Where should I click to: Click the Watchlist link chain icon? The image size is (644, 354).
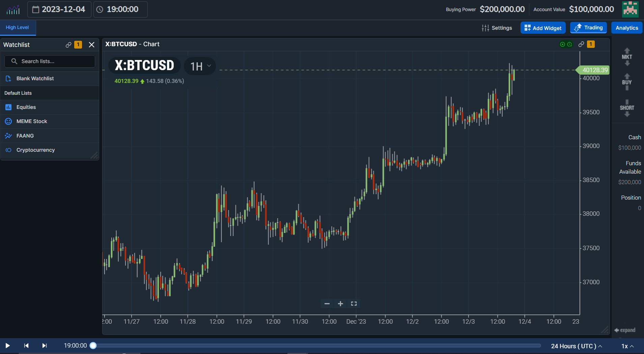tap(68, 45)
